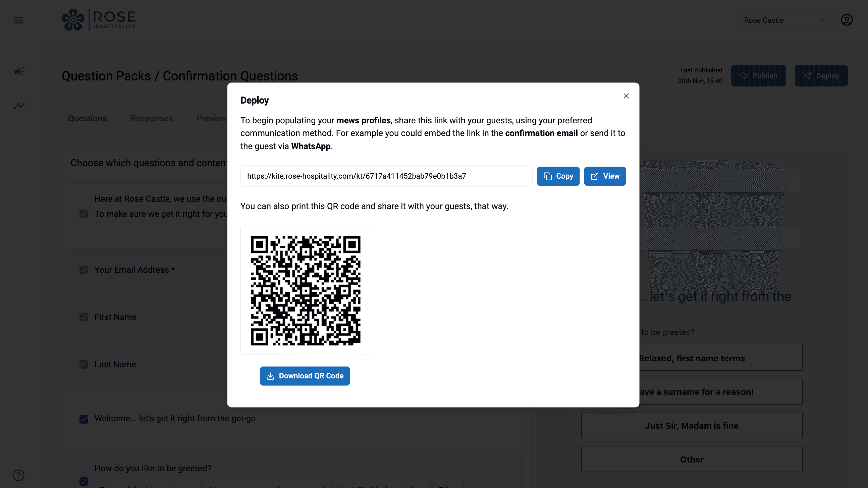This screenshot has height=488, width=868.
Task: Toggle the First Name checkbox
Action: tap(84, 317)
